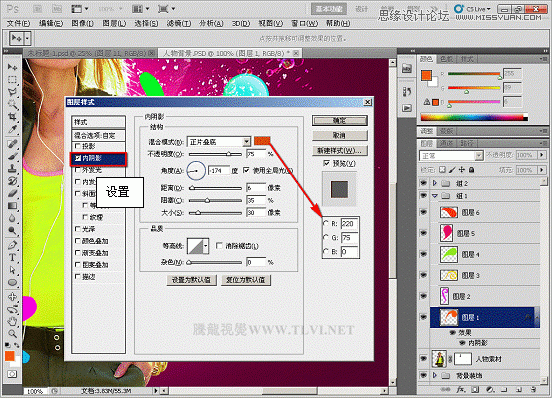This screenshot has width=552, height=398.
Task: Enable the 光泽 satin checkbox
Action: (x=78, y=229)
